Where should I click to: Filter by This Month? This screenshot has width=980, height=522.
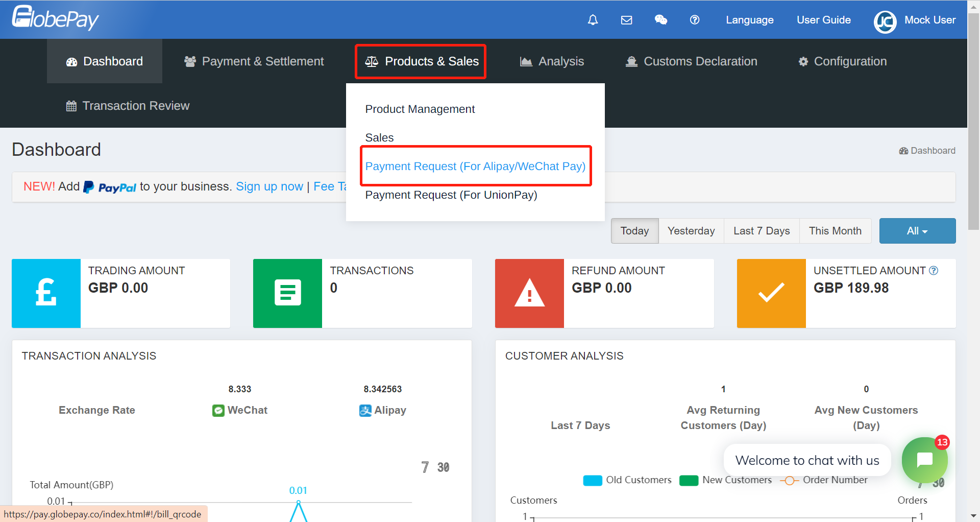coord(835,231)
